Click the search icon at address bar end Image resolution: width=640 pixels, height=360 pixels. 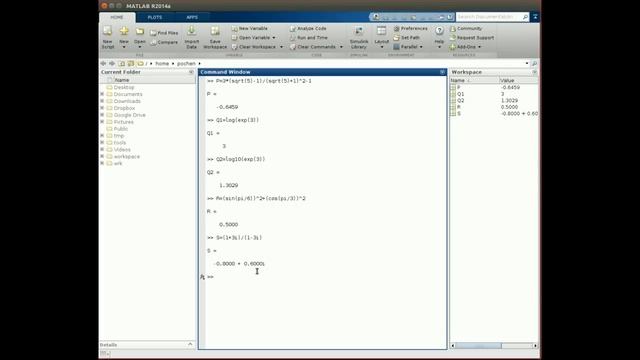pos(534,64)
